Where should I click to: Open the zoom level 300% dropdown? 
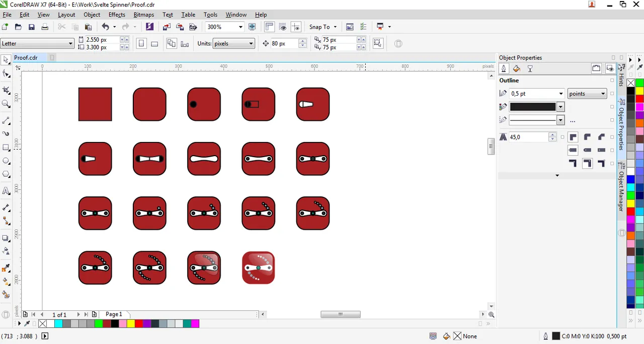(240, 27)
